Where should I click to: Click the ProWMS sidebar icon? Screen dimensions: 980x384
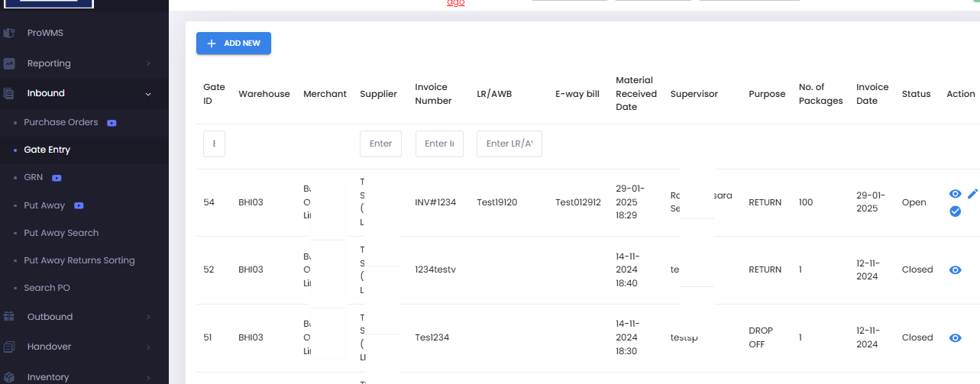[9, 34]
